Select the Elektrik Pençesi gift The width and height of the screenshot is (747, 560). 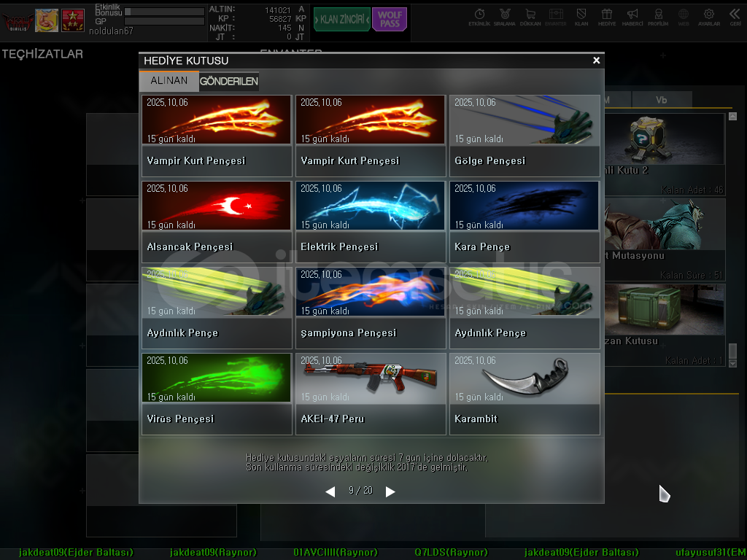371,222
